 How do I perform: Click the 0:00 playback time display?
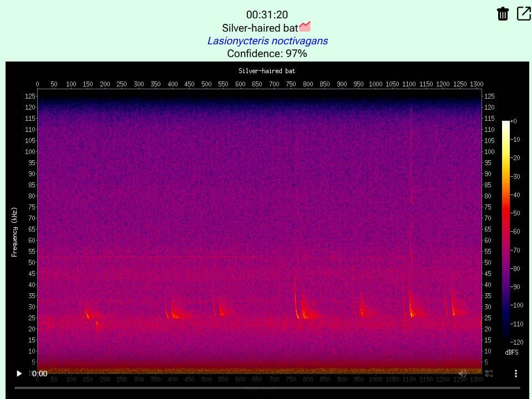39,374
